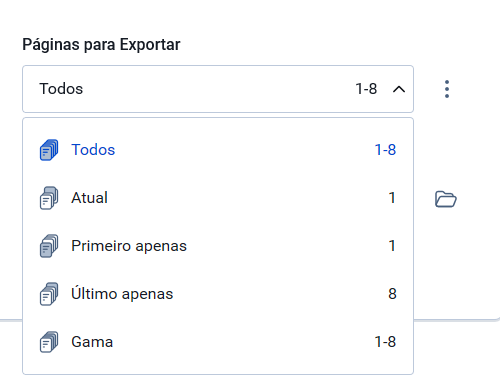Click the open folder browse icon
500x375 pixels.
[446, 199]
